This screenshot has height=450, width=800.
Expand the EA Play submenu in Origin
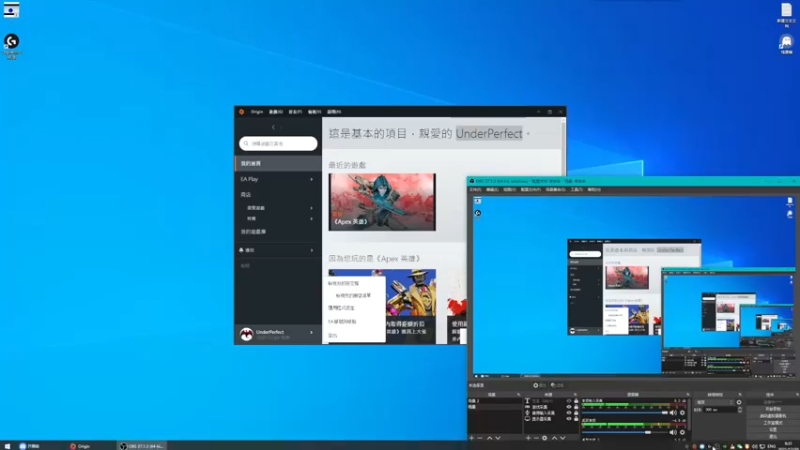[311, 179]
